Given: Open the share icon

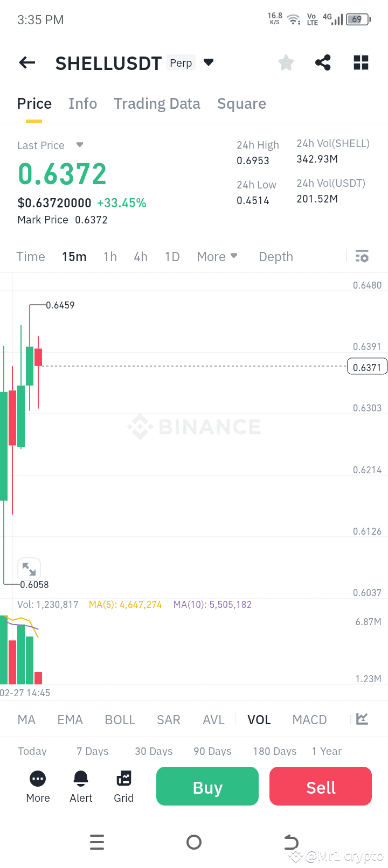Looking at the screenshot, I should [323, 62].
